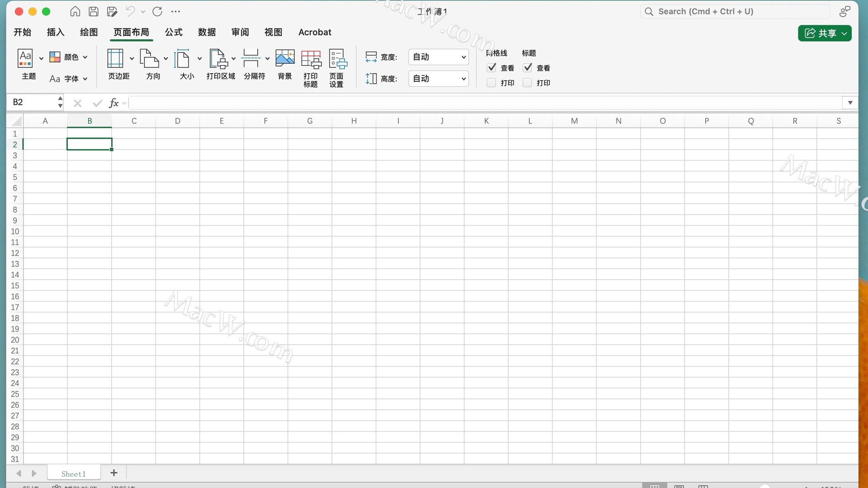Expand the Size (大小) dropdown arrow
The image size is (868, 488).
coord(199,58)
